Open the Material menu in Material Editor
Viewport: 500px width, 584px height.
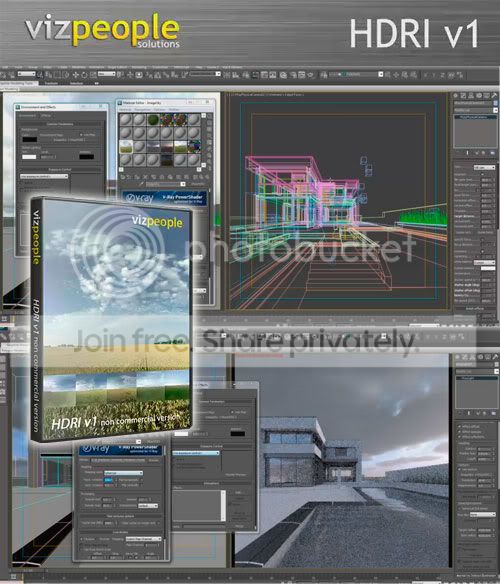pos(125,110)
